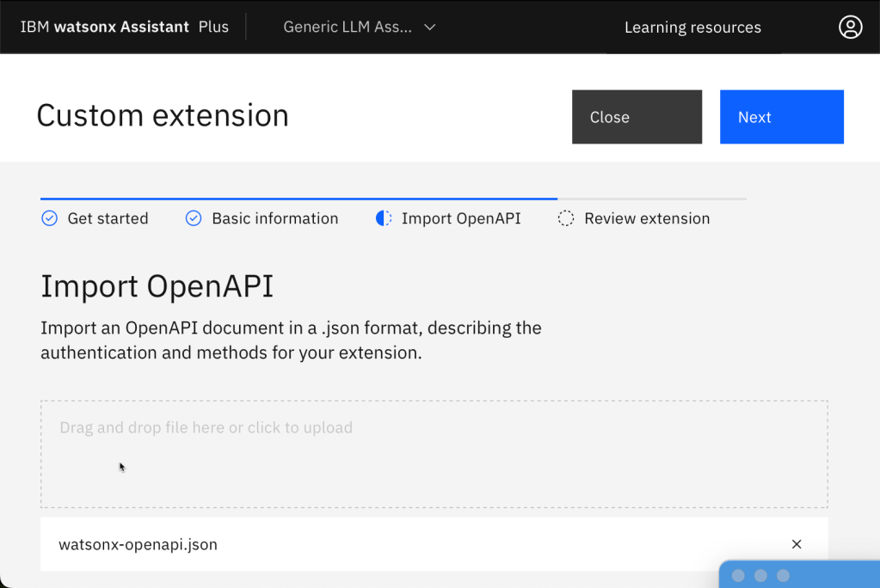The width and height of the screenshot is (880, 588).
Task: Select the Import OpenAPI step label
Action: coord(461,218)
